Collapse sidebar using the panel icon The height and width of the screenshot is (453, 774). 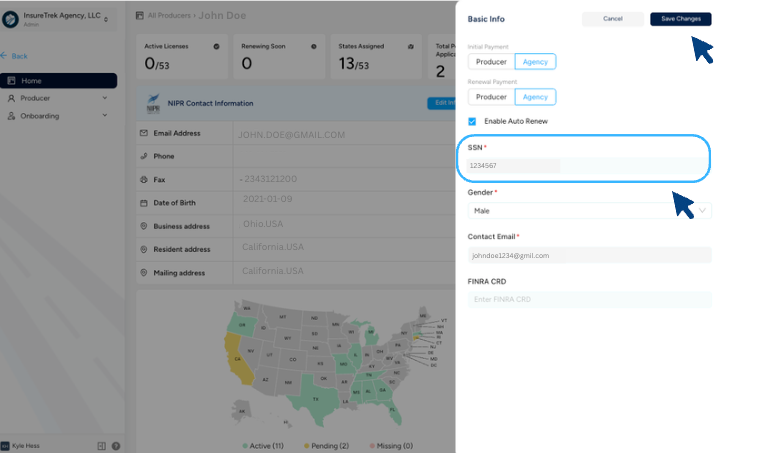coord(101,445)
